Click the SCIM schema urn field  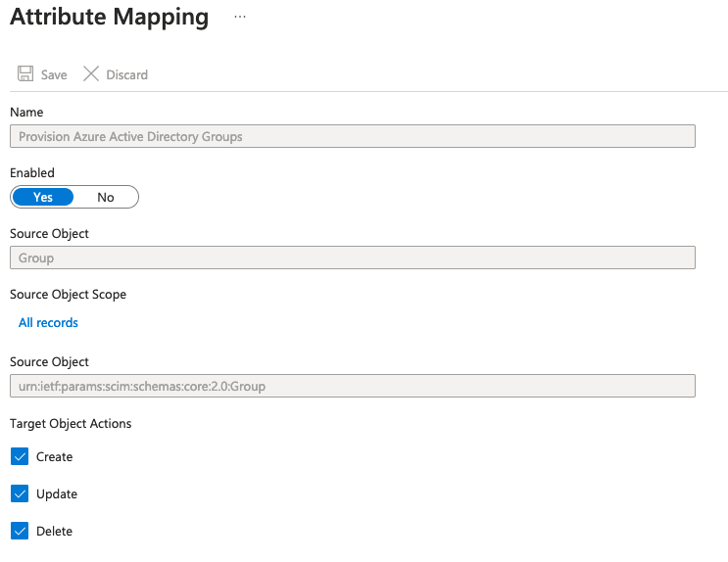tap(352, 386)
